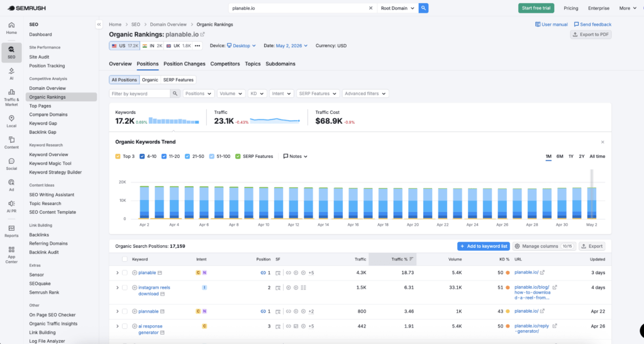The image size is (644, 344).
Task: Open the Positions filter dropdown
Action: tap(198, 94)
